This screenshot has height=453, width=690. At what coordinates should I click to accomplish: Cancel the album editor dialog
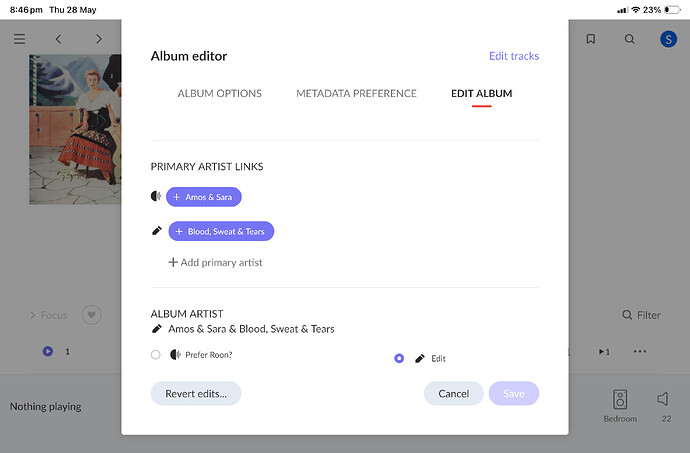[x=454, y=394]
